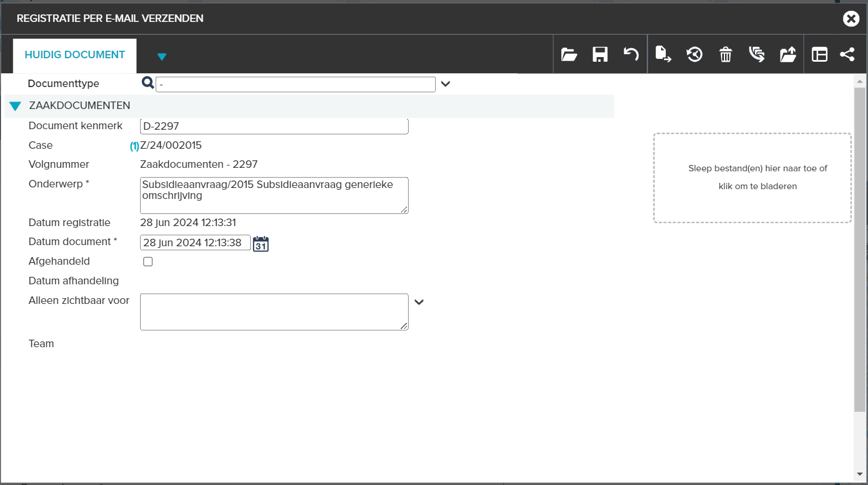
Task: Click the undo arrow toolbar icon
Action: [631, 54]
